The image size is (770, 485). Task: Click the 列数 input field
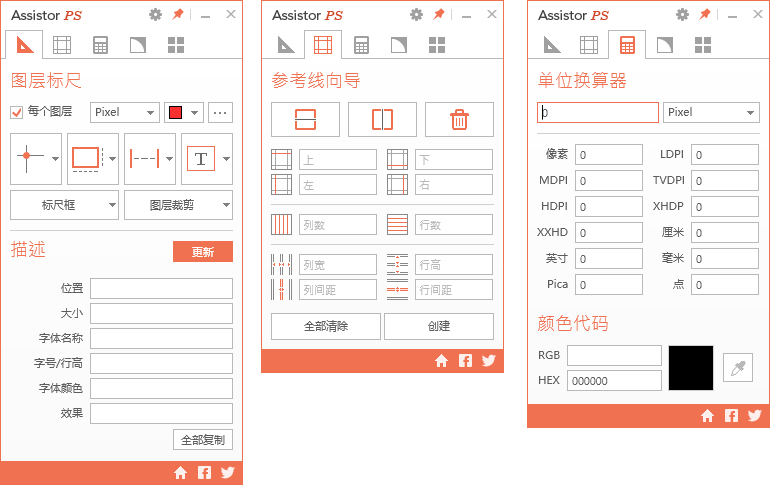[338, 224]
